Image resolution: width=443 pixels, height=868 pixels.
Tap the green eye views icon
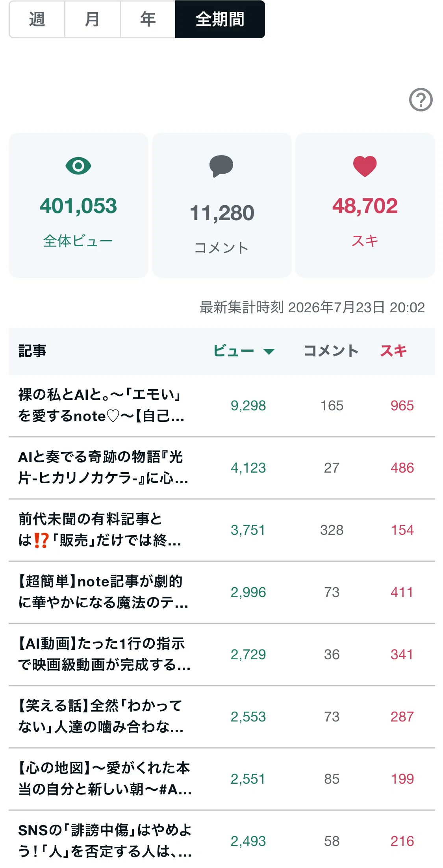78,165
